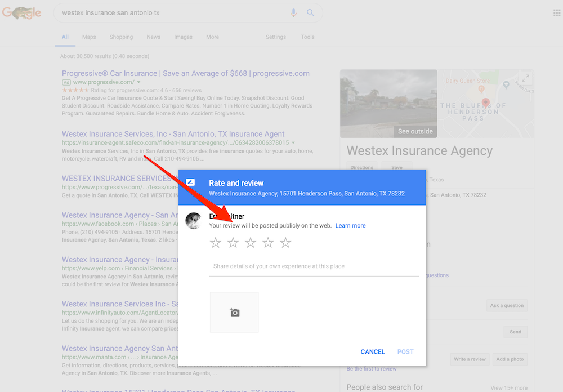
Task: Open the More search menu
Action: coord(213,37)
